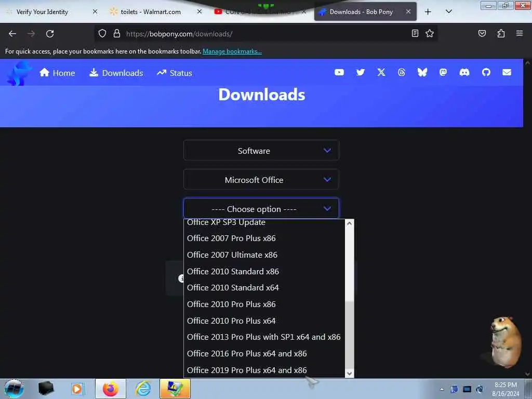This screenshot has width=532, height=399.
Task: Open the taskbar clock and date
Action: 506,389
